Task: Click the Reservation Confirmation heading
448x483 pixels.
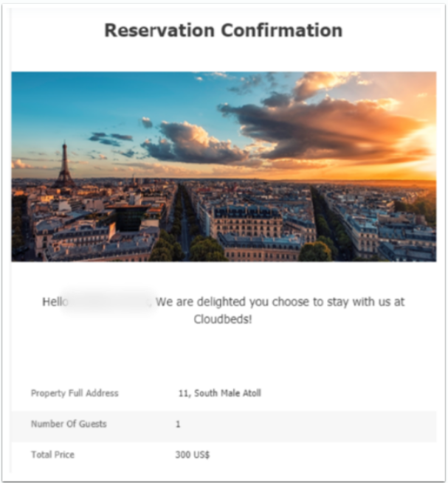Action: pos(223,31)
